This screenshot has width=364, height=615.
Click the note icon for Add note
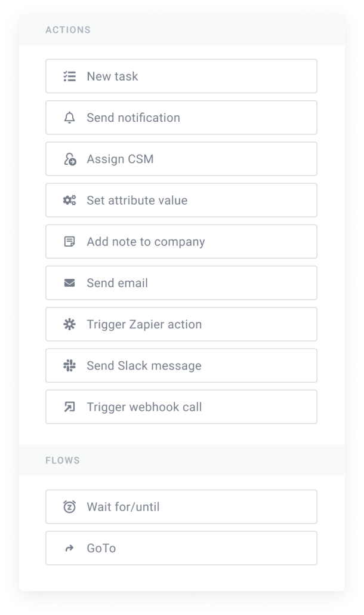coord(69,242)
